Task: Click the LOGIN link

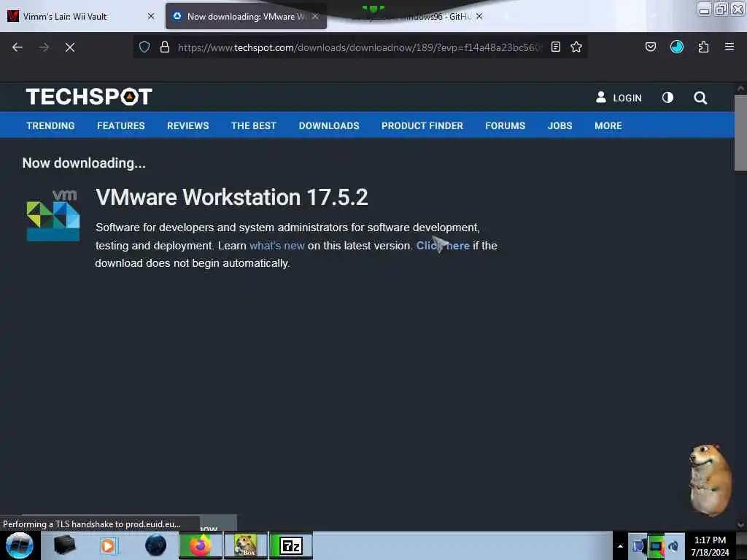Action: click(619, 98)
